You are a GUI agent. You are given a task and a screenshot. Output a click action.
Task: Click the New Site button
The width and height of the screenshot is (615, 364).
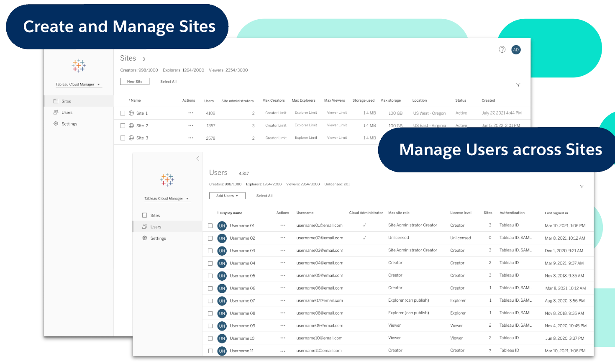135,81
